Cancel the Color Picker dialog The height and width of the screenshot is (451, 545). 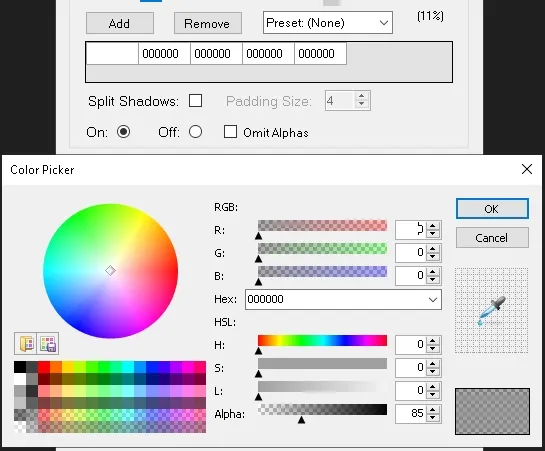click(492, 238)
